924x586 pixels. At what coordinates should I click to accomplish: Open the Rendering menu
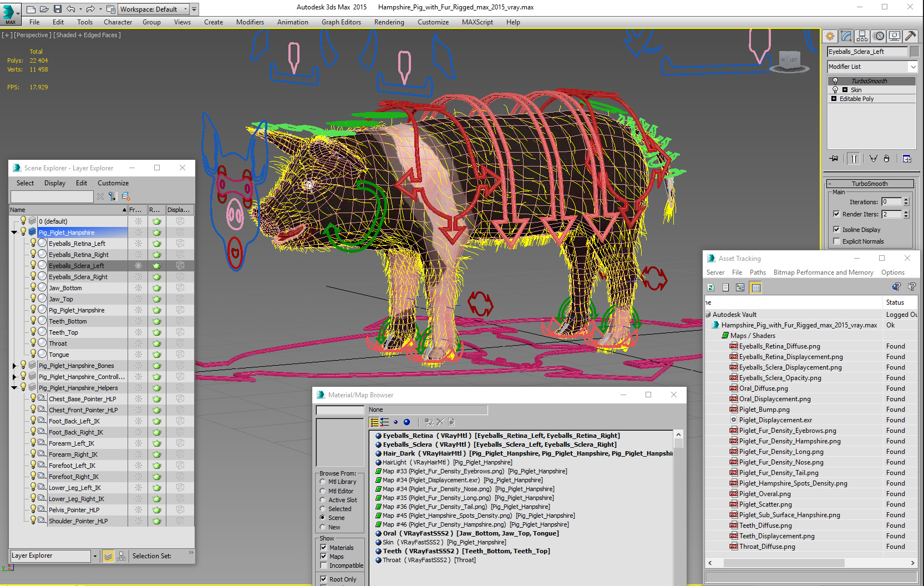click(x=389, y=22)
